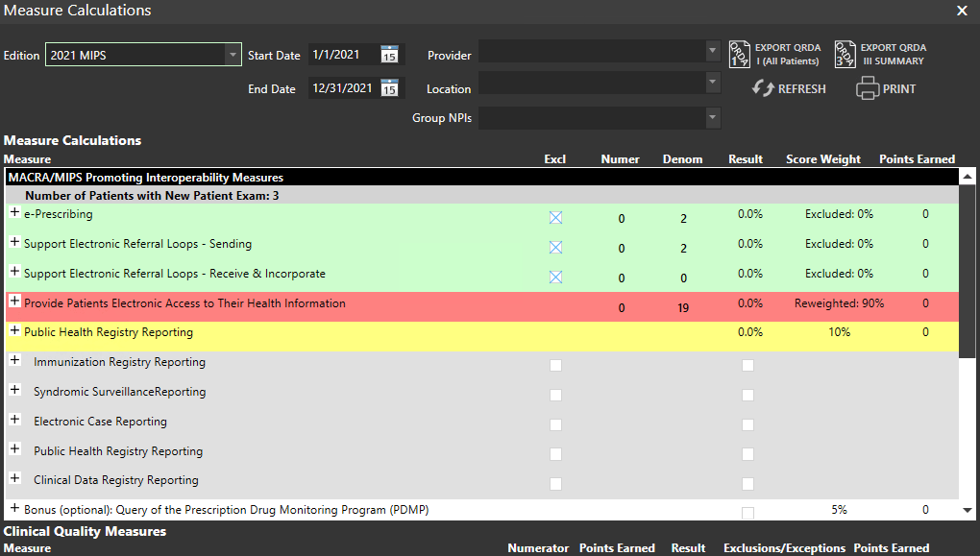Image resolution: width=980 pixels, height=556 pixels.
Task: Click the REFRESH button label
Action: 802,88
